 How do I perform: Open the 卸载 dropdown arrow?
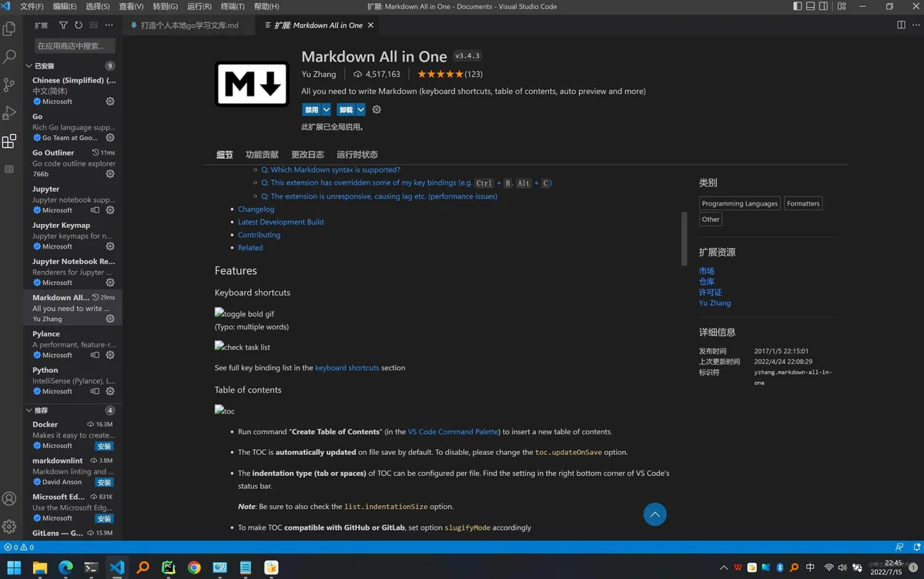pos(360,109)
